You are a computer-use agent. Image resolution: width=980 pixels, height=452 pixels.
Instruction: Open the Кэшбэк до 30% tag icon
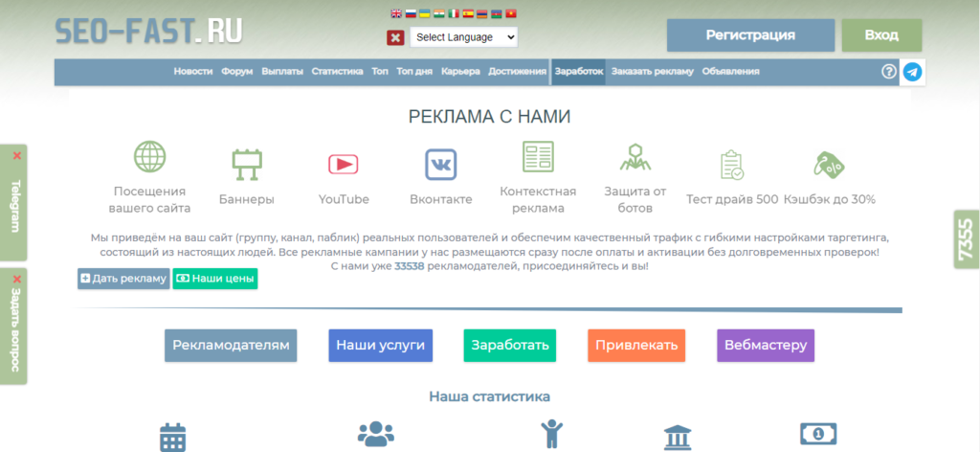830,165
